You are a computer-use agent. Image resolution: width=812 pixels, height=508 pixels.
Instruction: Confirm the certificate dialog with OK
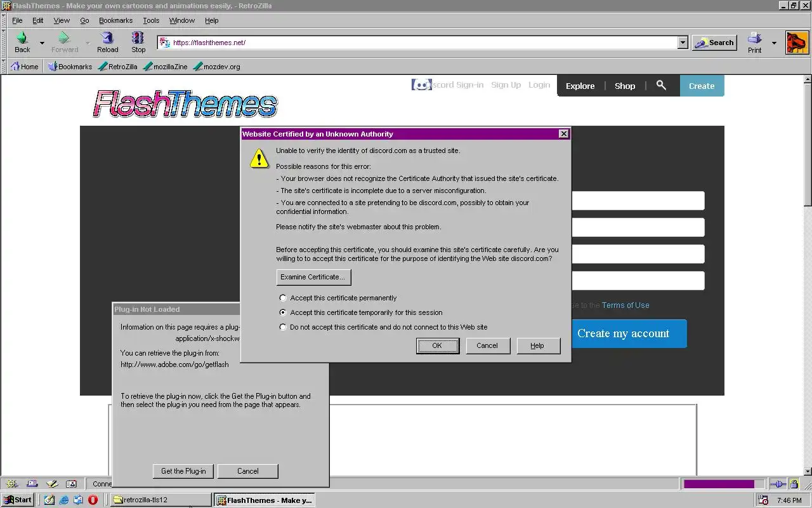[437, 345]
